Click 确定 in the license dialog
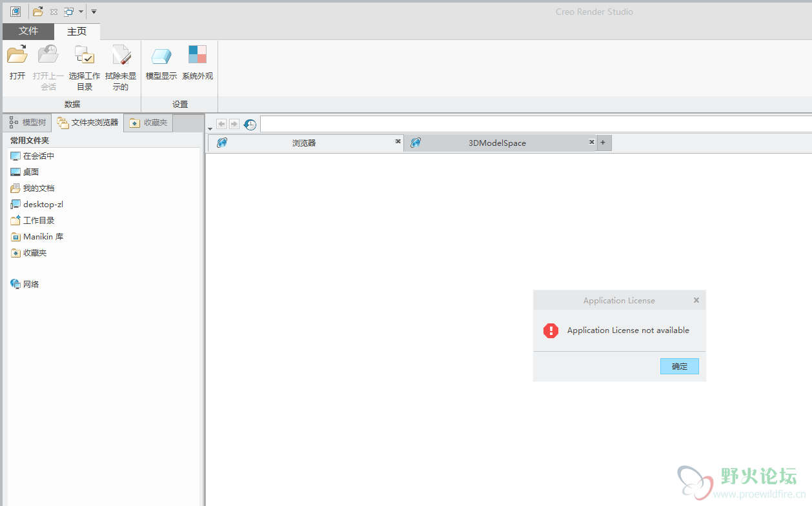This screenshot has height=506, width=812. pyautogui.click(x=680, y=367)
